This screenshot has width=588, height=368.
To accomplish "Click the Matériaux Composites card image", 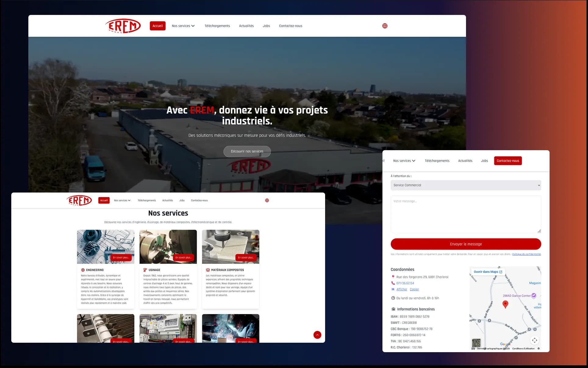I will (x=231, y=247).
